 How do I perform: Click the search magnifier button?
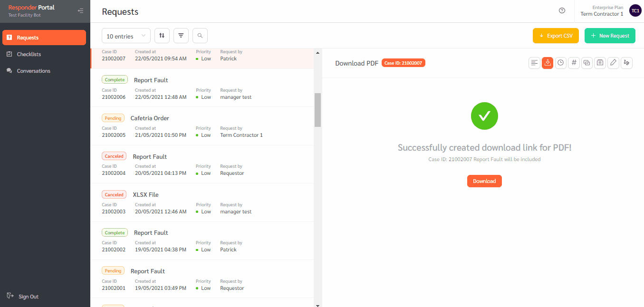(x=200, y=36)
